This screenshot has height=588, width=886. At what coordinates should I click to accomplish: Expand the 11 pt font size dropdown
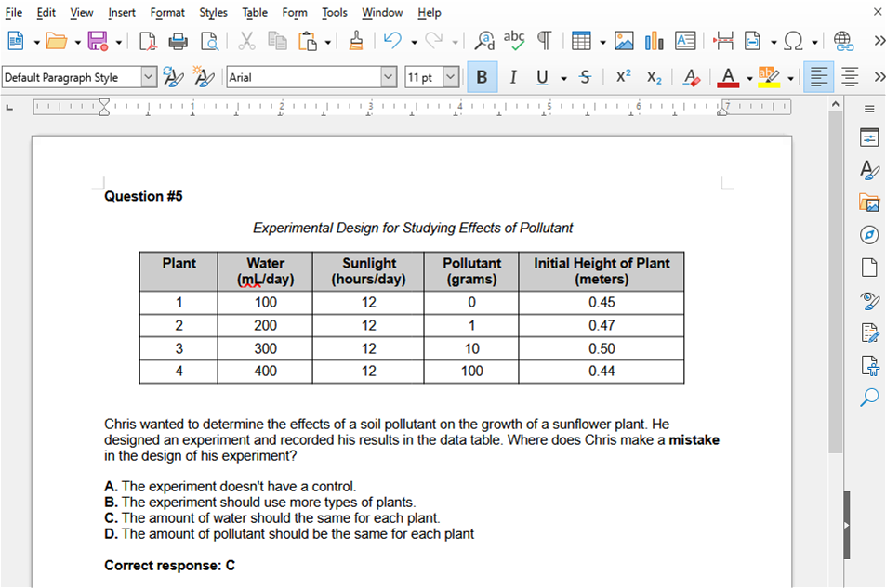pyautogui.click(x=451, y=77)
